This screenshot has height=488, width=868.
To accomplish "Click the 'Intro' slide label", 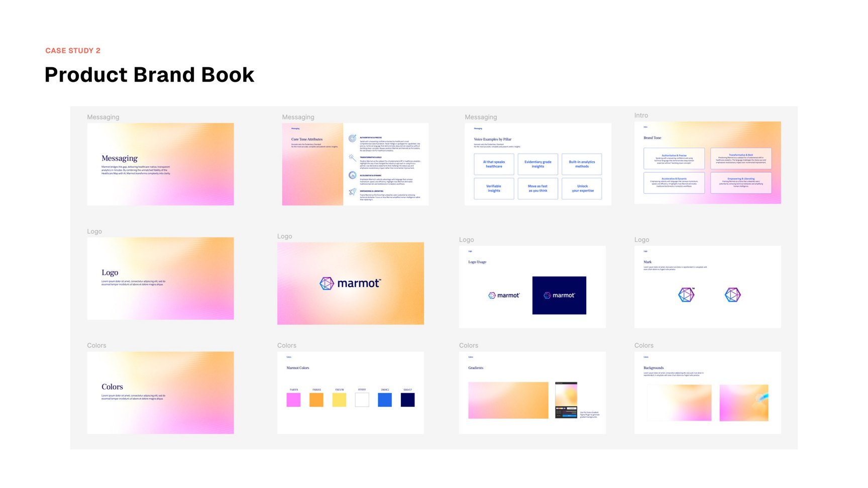I will pyautogui.click(x=641, y=115).
